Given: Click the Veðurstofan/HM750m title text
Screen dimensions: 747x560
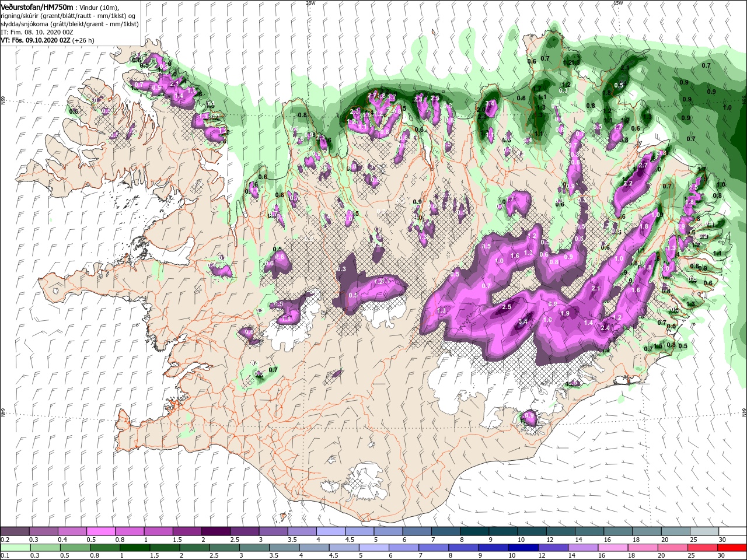Looking at the screenshot, I should click(x=37, y=6).
